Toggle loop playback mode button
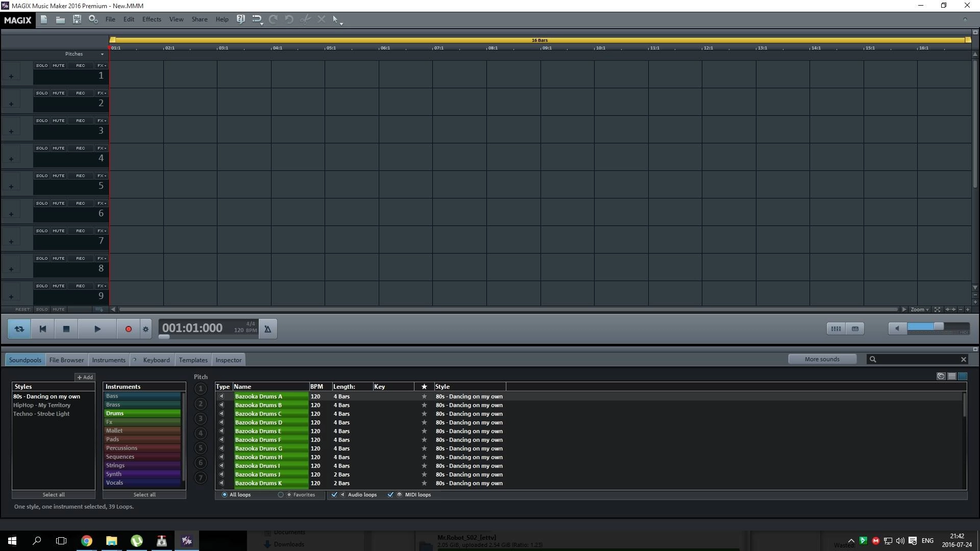 coord(19,329)
